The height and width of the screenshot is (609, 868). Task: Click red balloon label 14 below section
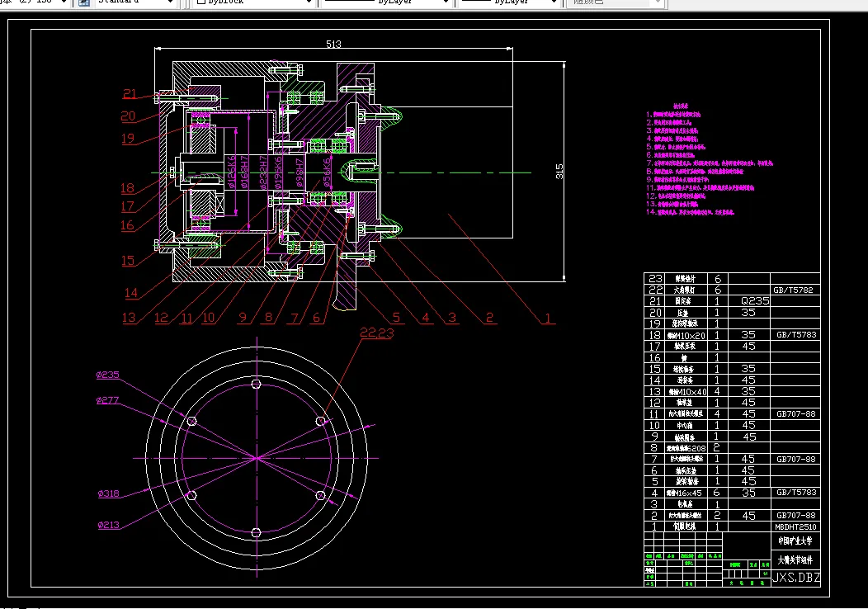tap(131, 293)
